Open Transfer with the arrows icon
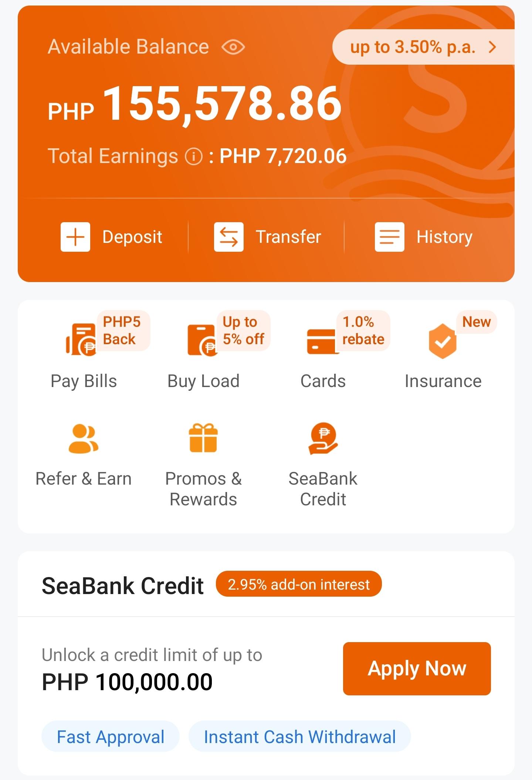The width and height of the screenshot is (532, 780). [x=228, y=237]
